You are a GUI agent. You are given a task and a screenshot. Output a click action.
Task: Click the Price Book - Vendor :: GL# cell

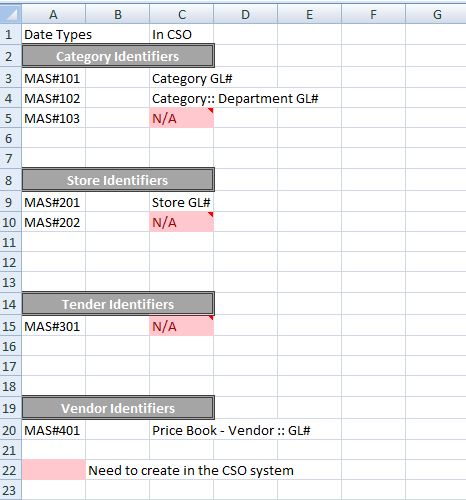point(182,430)
